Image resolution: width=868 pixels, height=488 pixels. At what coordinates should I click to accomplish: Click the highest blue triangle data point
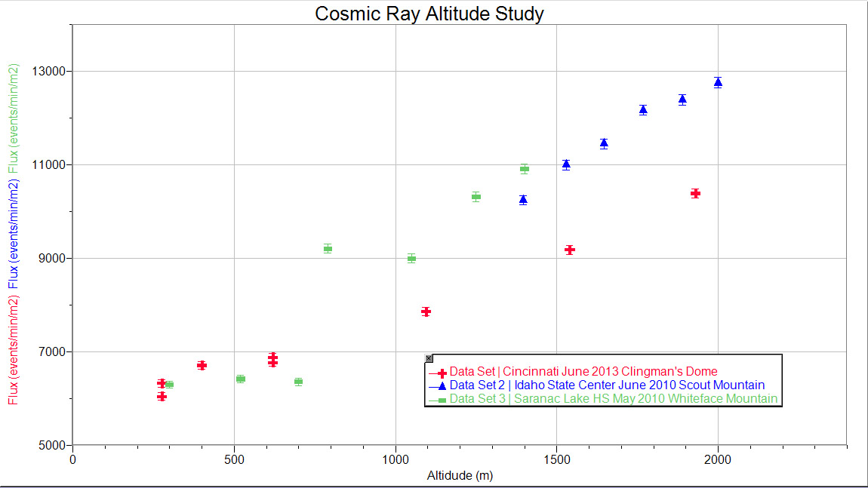pyautogui.click(x=717, y=82)
